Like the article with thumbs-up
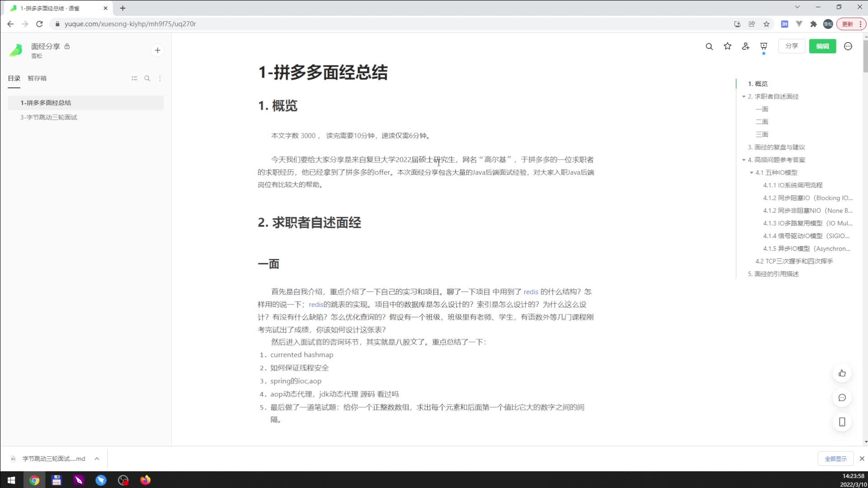The image size is (868, 488). point(842,373)
